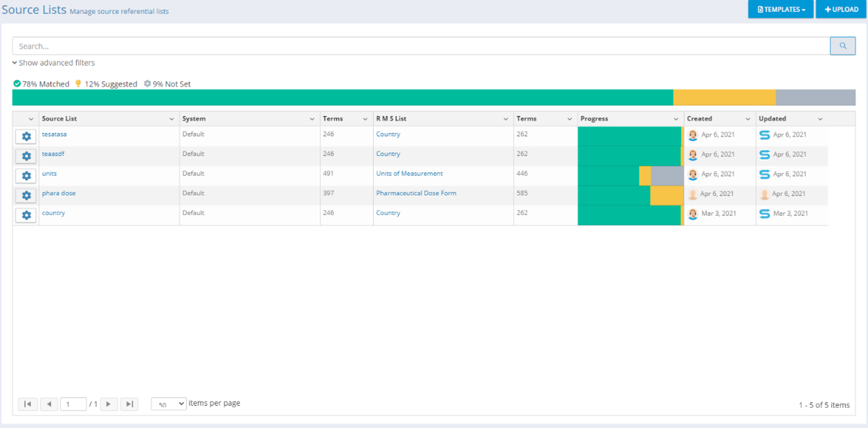Open Created column header menu

748,119
